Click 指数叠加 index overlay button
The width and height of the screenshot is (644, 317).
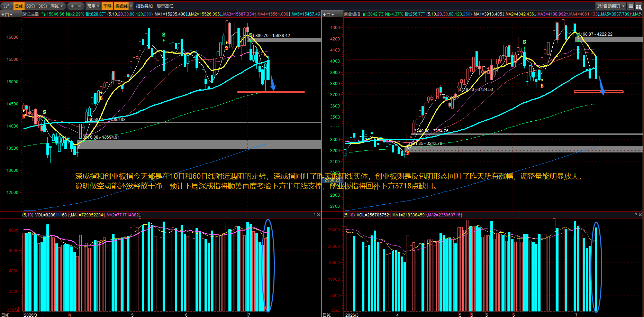pyautogui.click(x=144, y=6)
